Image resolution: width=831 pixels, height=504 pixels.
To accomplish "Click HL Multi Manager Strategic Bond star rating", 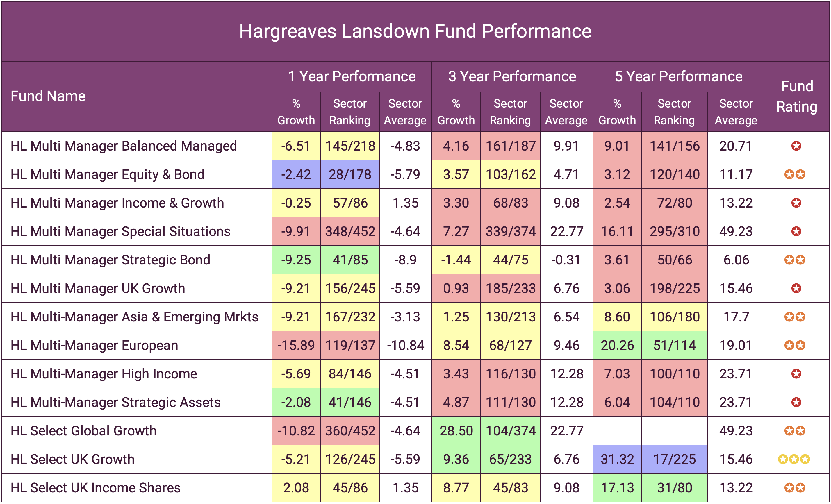I will click(x=795, y=260).
